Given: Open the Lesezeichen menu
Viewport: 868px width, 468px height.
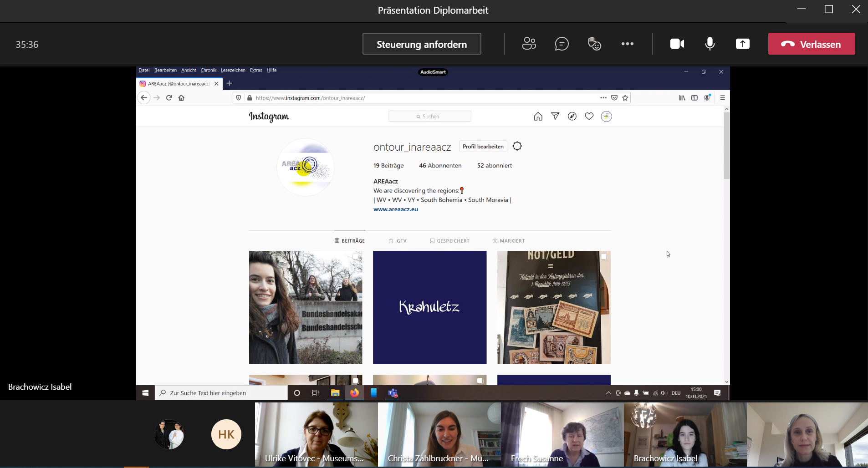Looking at the screenshot, I should [x=233, y=70].
